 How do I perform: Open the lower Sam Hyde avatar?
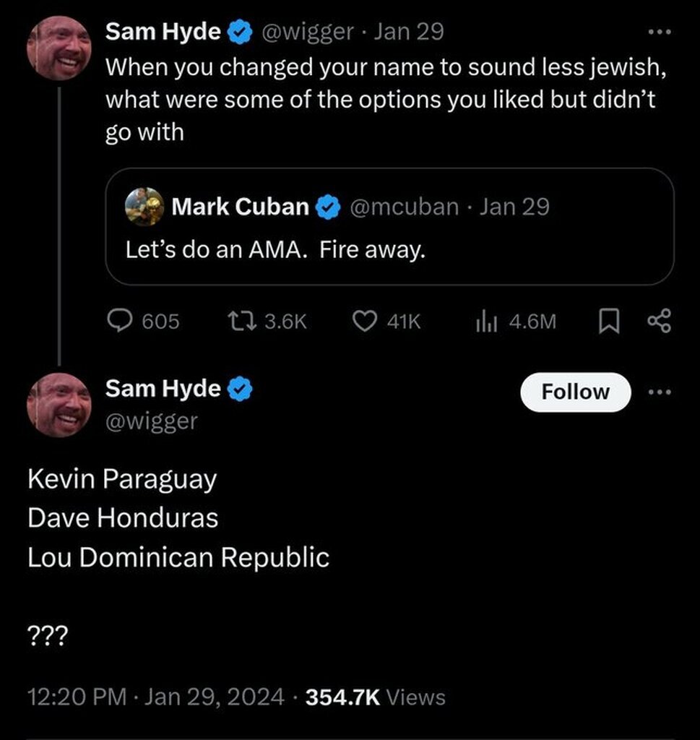(59, 405)
